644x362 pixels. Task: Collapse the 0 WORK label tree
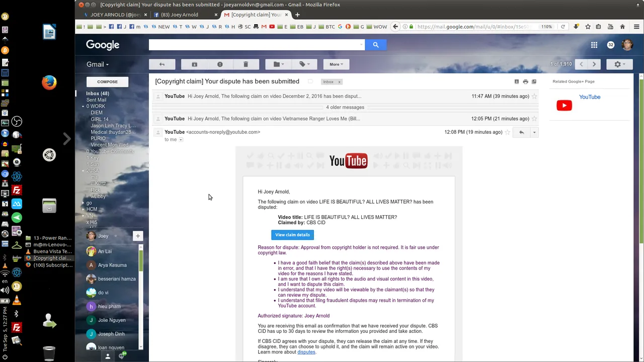84,107
